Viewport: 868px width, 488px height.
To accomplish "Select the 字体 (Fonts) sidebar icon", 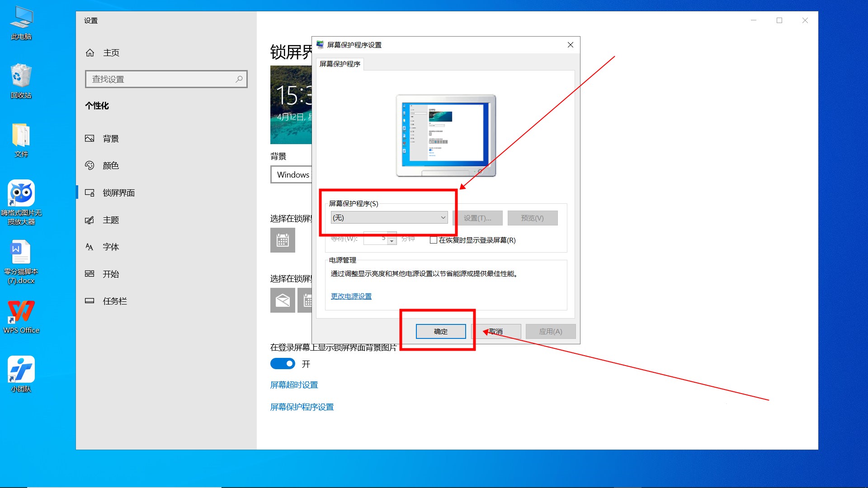I will click(90, 247).
